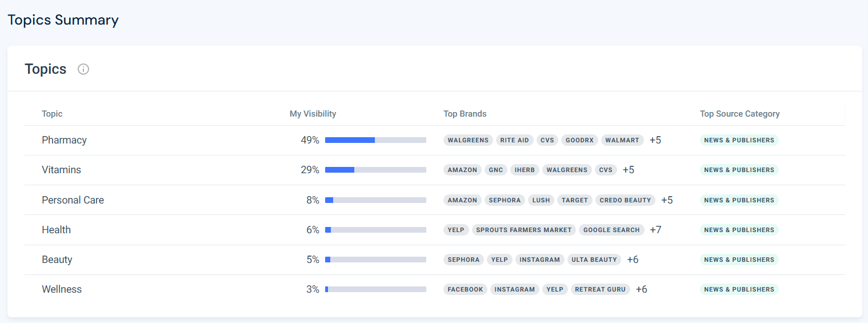
Task: Click the Vitamins 29% visibility bar
Action: pos(375,170)
